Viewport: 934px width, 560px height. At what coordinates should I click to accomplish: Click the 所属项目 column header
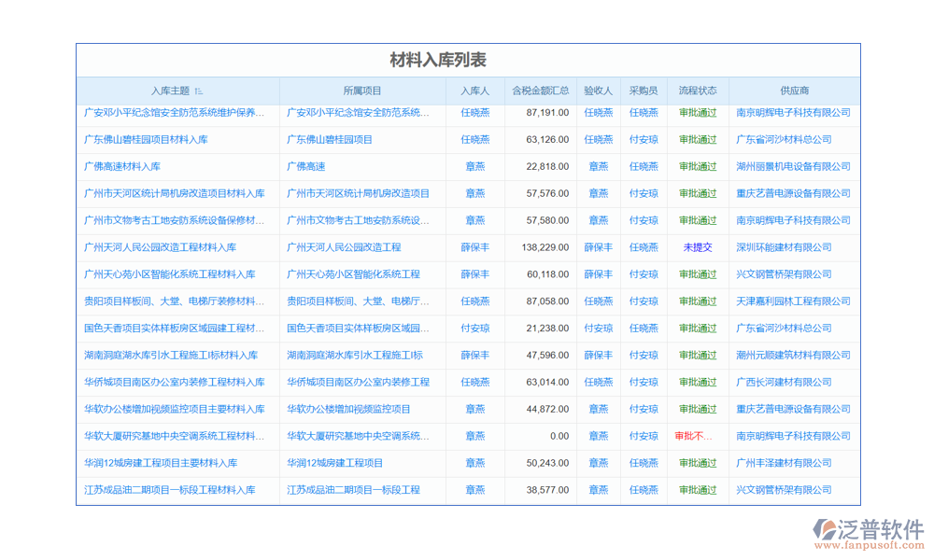tap(361, 91)
